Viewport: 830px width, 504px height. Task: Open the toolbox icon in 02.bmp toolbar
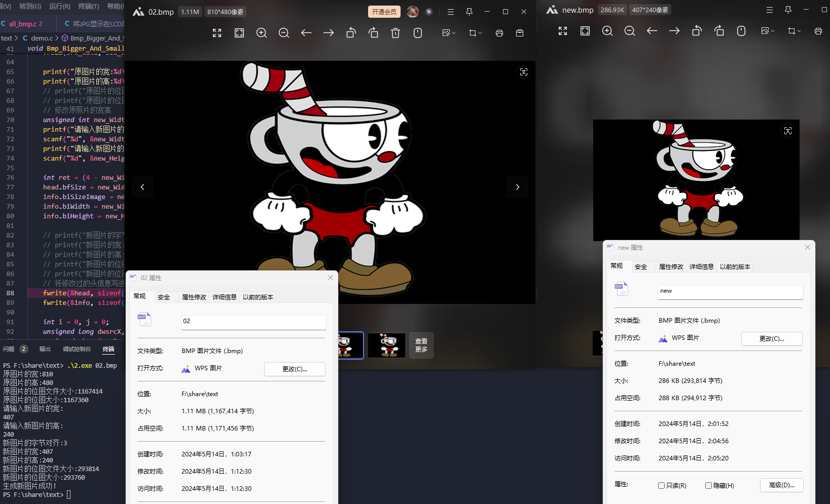pos(520,33)
